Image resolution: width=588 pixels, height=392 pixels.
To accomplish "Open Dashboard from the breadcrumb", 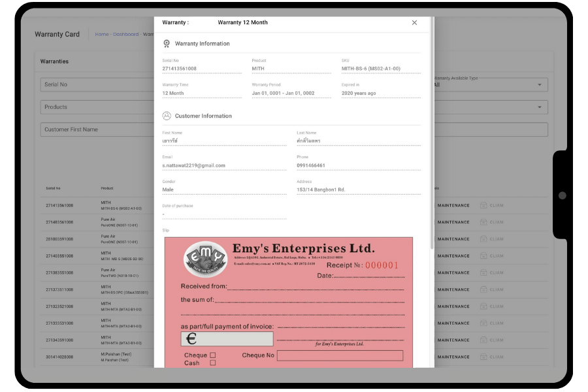I will (125, 35).
